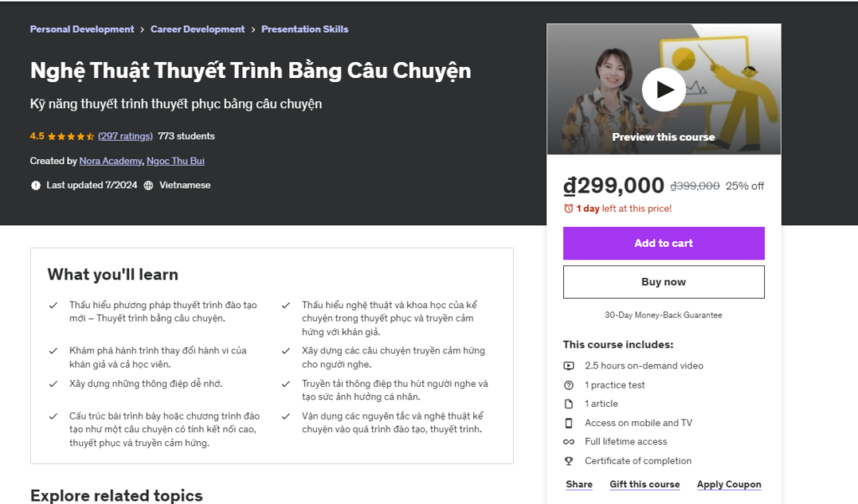Click the alarm clock icon near price deadline
Viewport: 858px width, 504px height.
pos(569,208)
